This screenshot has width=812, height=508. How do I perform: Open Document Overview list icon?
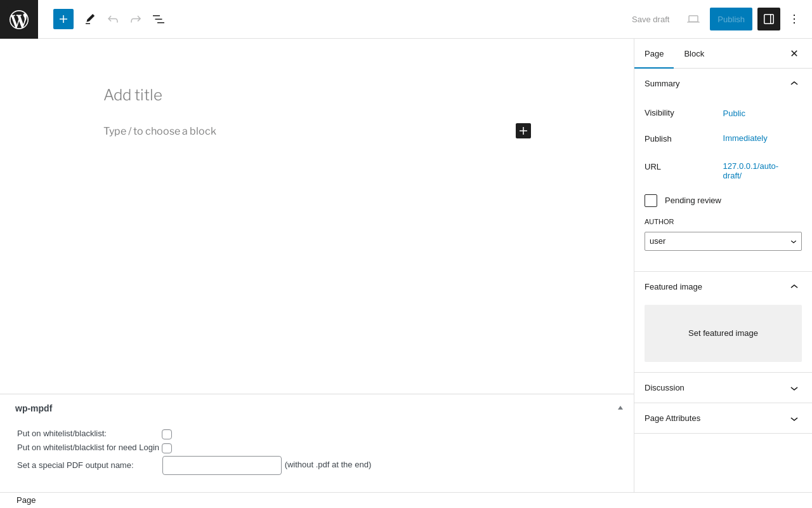pyautogui.click(x=159, y=19)
